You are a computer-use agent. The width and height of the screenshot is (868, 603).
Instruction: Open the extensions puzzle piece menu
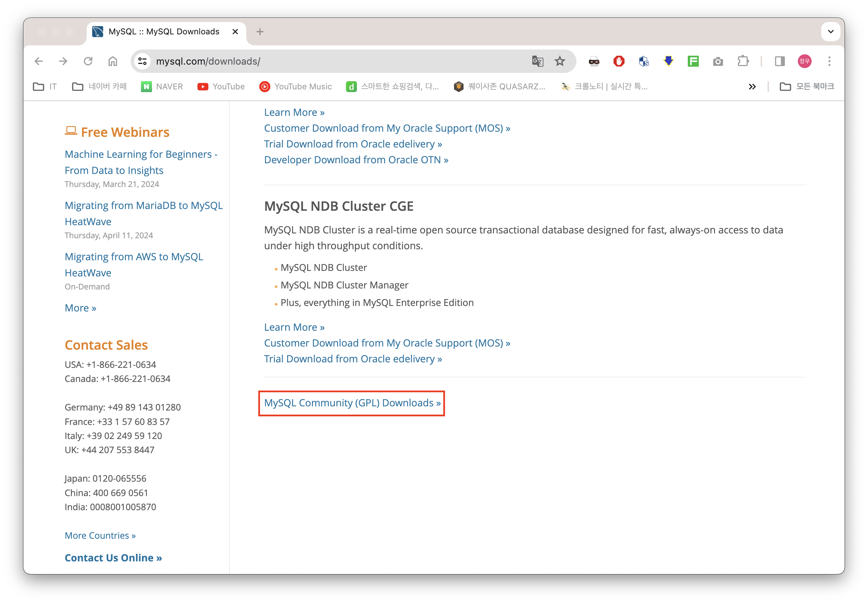pyautogui.click(x=743, y=61)
